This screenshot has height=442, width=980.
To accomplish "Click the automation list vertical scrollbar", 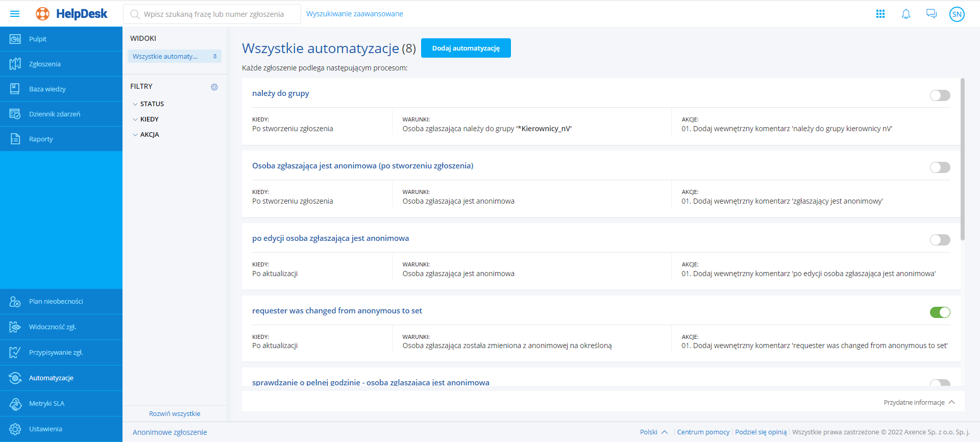I will click(963, 159).
